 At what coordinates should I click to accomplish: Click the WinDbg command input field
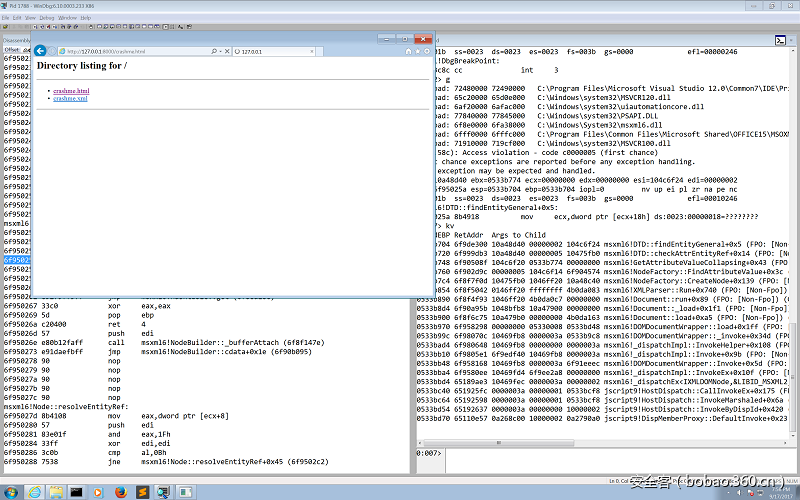(x=600, y=453)
